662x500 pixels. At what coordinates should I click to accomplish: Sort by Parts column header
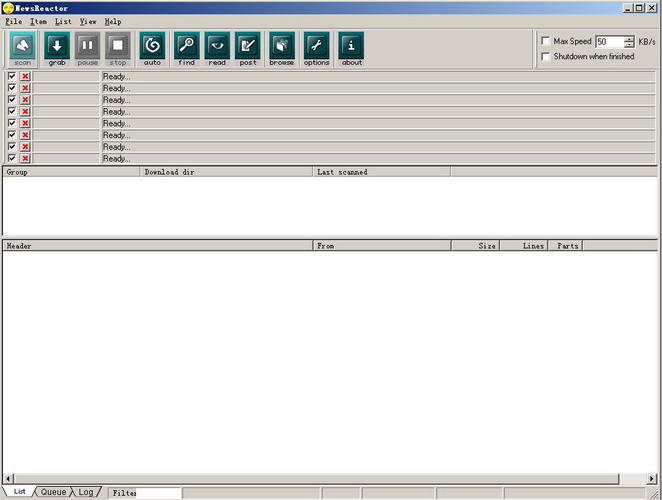[565, 246]
